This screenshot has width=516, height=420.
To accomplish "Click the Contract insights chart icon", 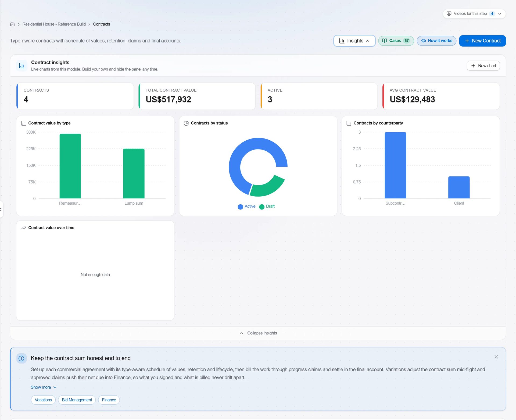I will pyautogui.click(x=22, y=66).
